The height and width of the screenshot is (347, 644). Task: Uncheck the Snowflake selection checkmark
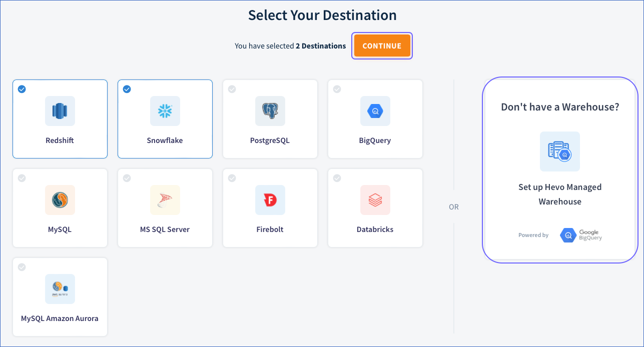(x=127, y=89)
